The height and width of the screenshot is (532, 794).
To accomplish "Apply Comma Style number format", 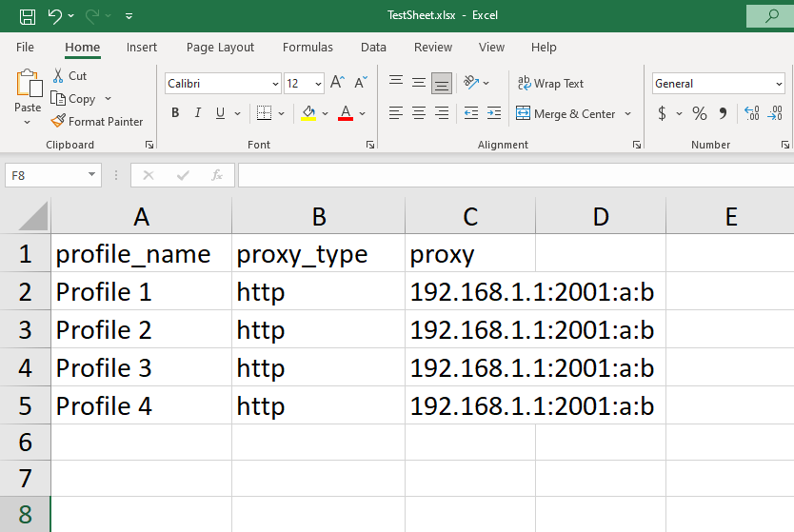I will pos(723,113).
